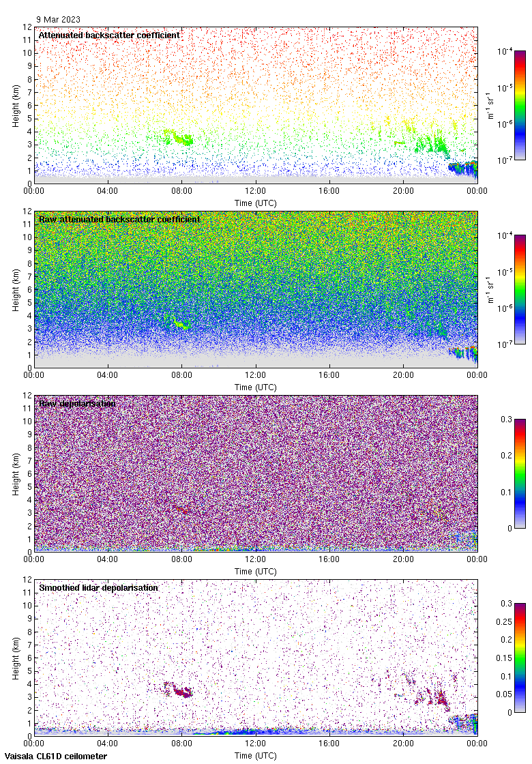The image size is (532, 764).
Task: Click the colorbar of the attenuated backscatter plot
Action: click(520, 105)
